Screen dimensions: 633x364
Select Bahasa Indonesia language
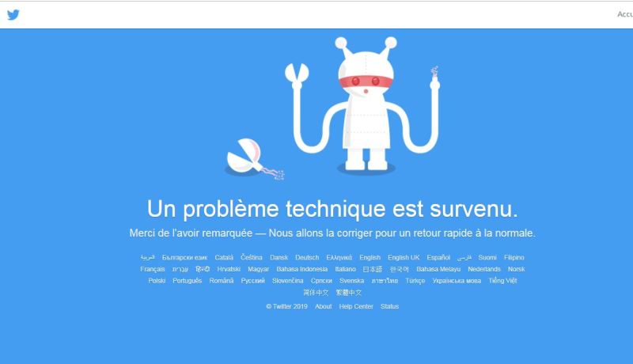[302, 269]
